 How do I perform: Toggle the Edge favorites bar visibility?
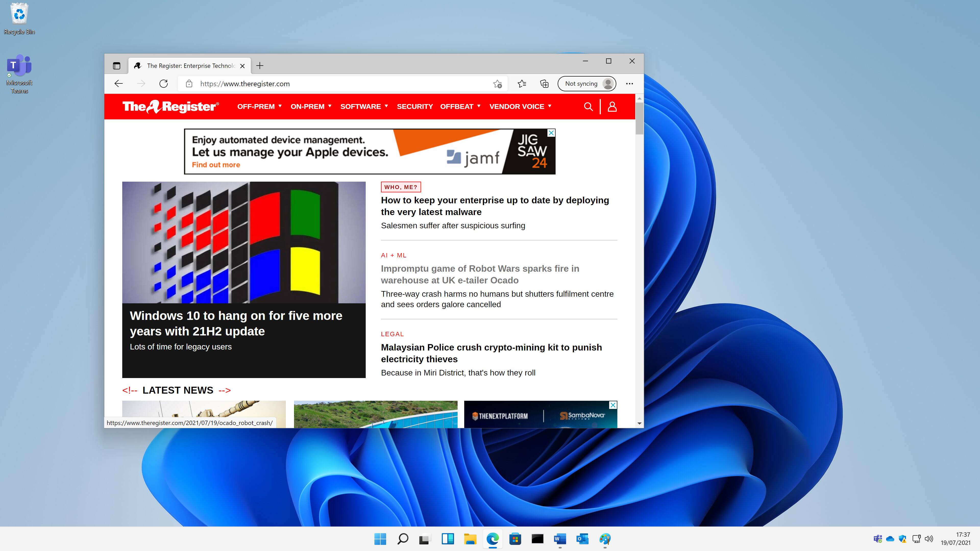click(522, 83)
